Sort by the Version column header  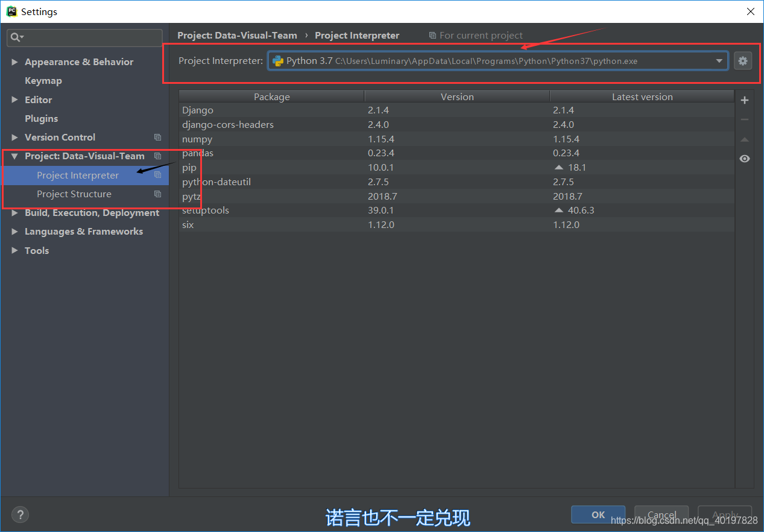(x=457, y=97)
